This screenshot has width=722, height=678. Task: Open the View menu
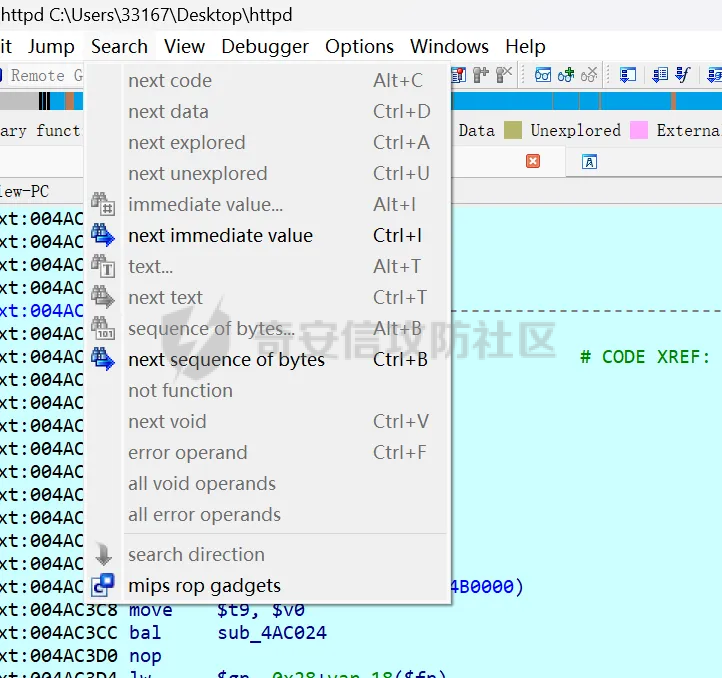[x=184, y=47]
